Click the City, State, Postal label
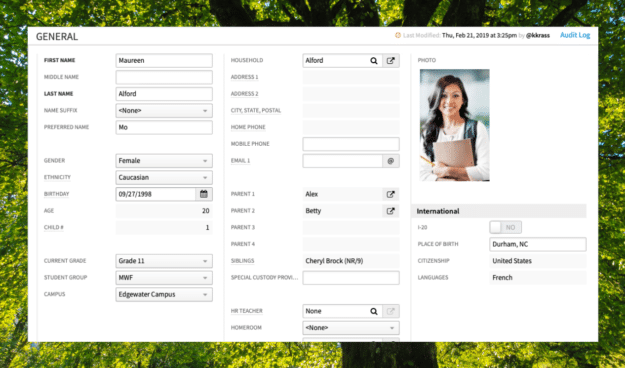The image size is (625, 368). coord(256,110)
